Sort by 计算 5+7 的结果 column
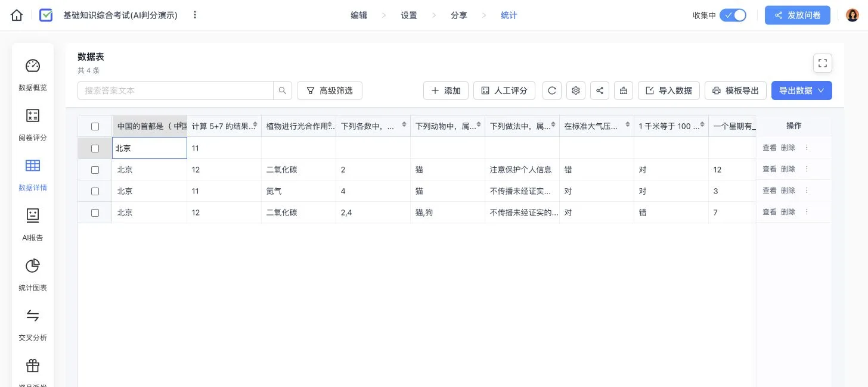 255,125
